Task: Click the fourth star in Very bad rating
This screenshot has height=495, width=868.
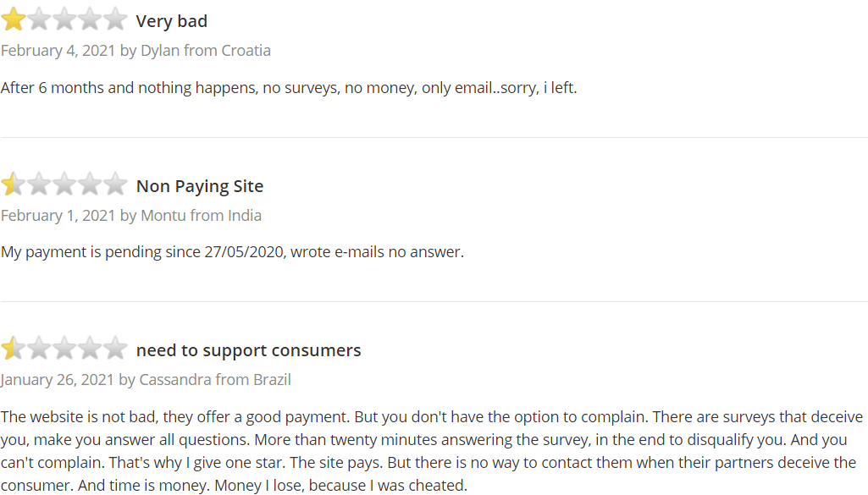Action: click(90, 19)
